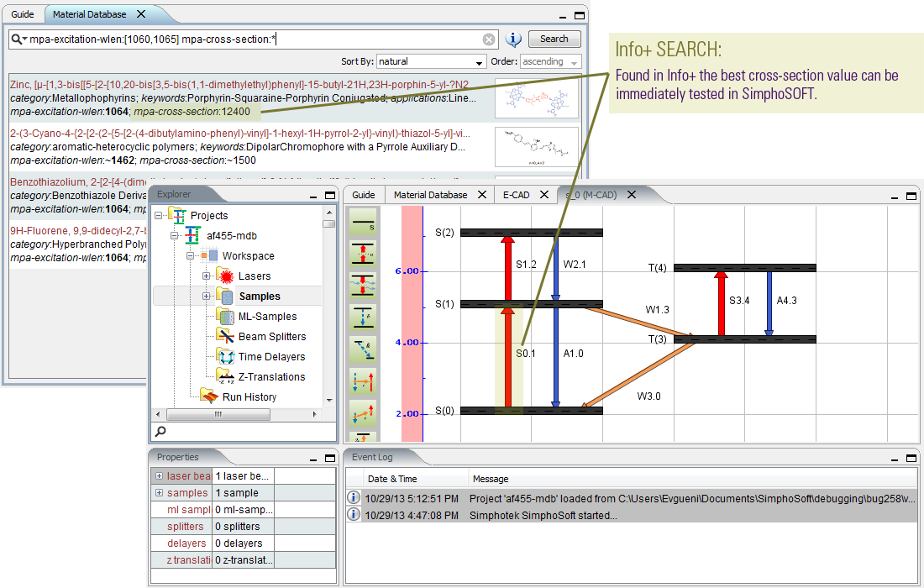Select the single energy level 'S' tool
924x588 pixels.
pos(363,223)
